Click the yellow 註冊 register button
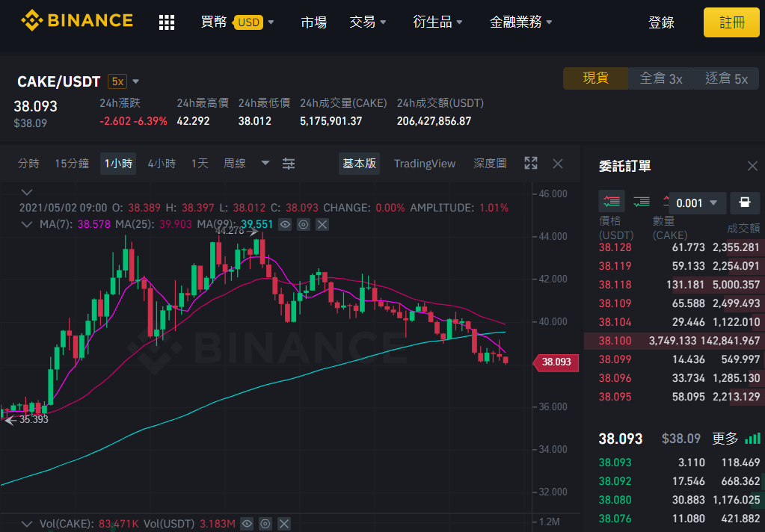 (x=732, y=22)
